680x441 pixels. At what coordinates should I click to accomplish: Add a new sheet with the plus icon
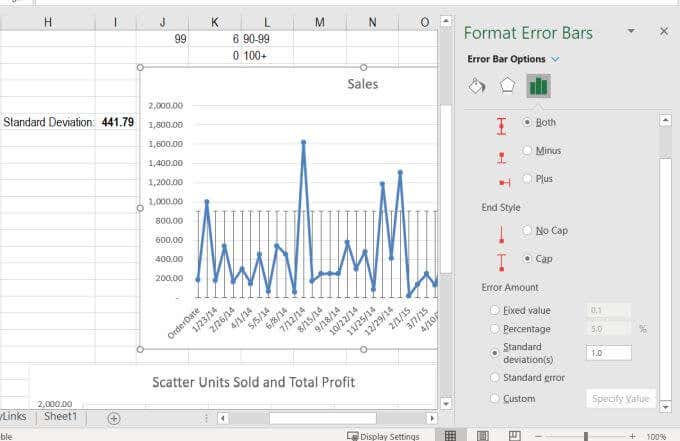(113, 417)
